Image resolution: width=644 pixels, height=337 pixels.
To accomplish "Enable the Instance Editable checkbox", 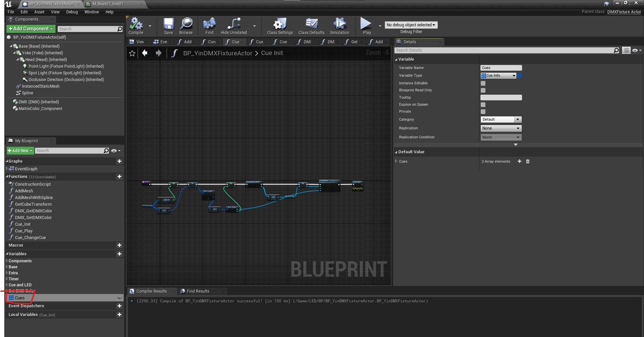I will tap(483, 83).
